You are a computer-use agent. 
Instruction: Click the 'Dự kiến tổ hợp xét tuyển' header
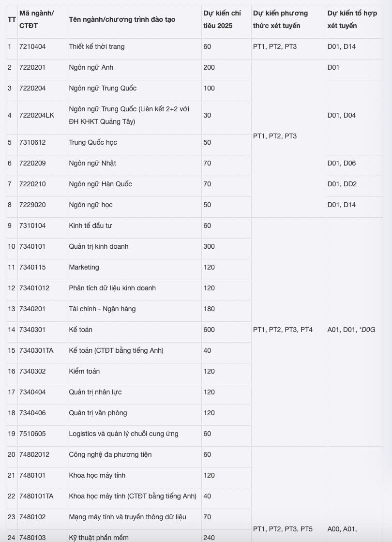352,19
